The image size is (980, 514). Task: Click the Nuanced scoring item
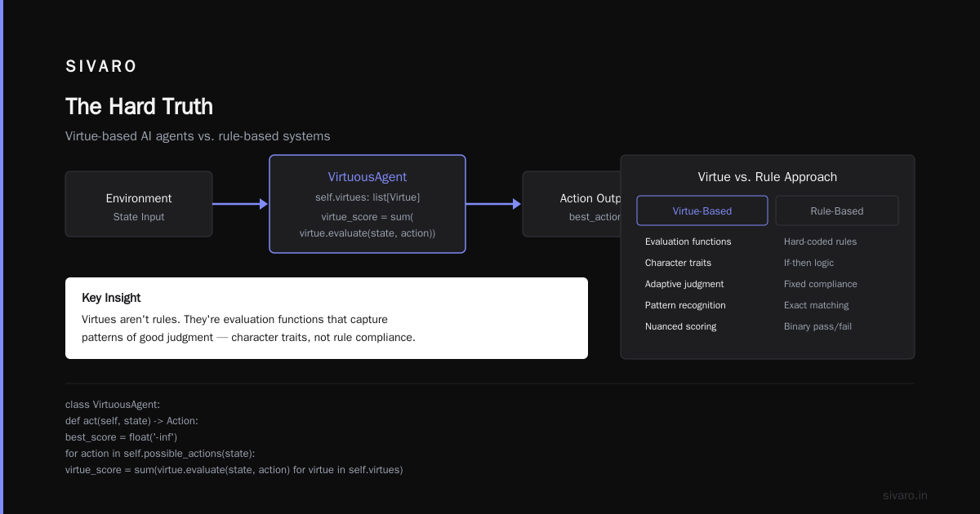point(681,326)
